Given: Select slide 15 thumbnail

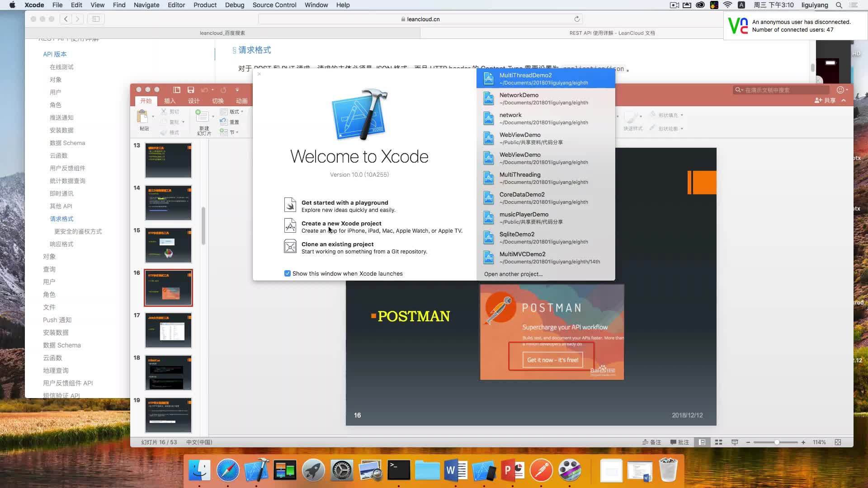Looking at the screenshot, I should 168,245.
